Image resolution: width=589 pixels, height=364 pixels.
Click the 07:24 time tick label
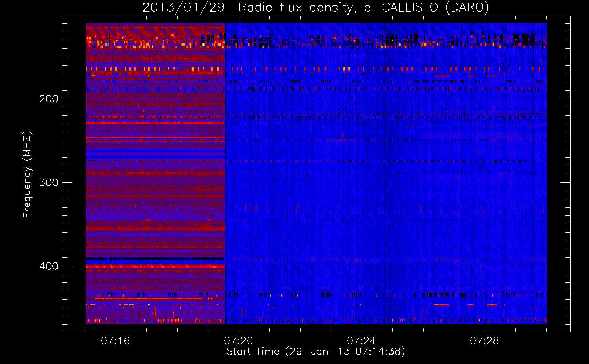coord(361,341)
